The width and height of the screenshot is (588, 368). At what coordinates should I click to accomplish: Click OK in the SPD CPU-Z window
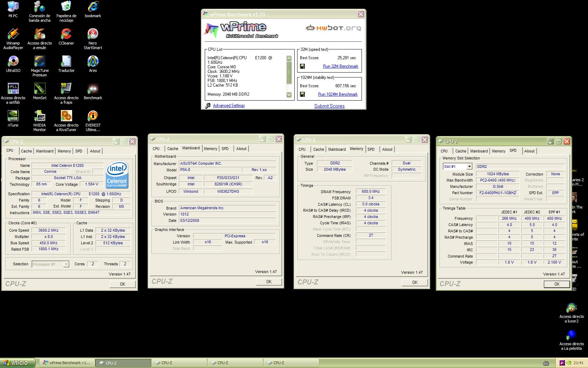[557, 284]
